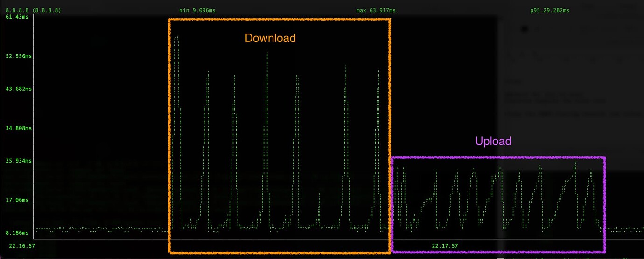644x259 pixels.
Task: Click the 52.556ms y-axis label
Action: tap(19, 56)
